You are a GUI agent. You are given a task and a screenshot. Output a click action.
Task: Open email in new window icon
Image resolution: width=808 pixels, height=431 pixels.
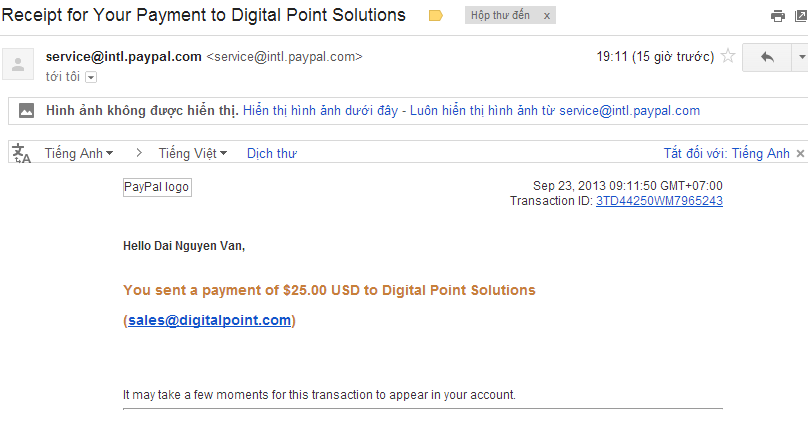pyautogui.click(x=802, y=16)
